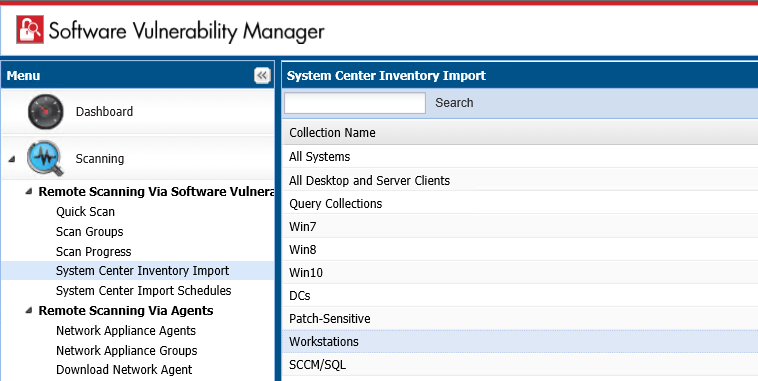Select All Desktop and Server Clients row
Screen dimensions: 758x381
[x=520, y=180]
